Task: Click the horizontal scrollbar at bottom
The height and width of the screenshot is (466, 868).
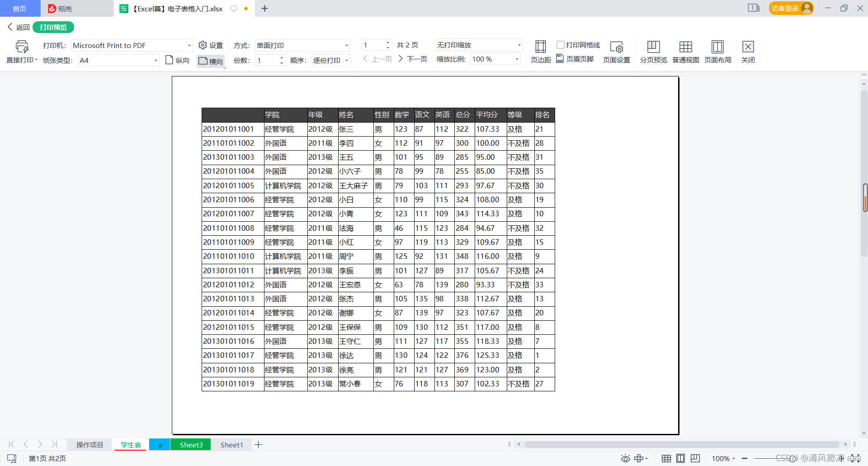Action: point(682,444)
